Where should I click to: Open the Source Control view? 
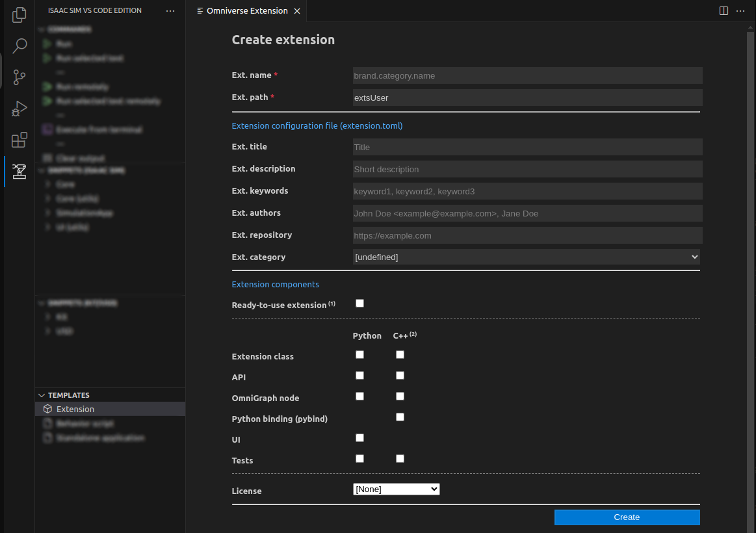[x=20, y=77]
